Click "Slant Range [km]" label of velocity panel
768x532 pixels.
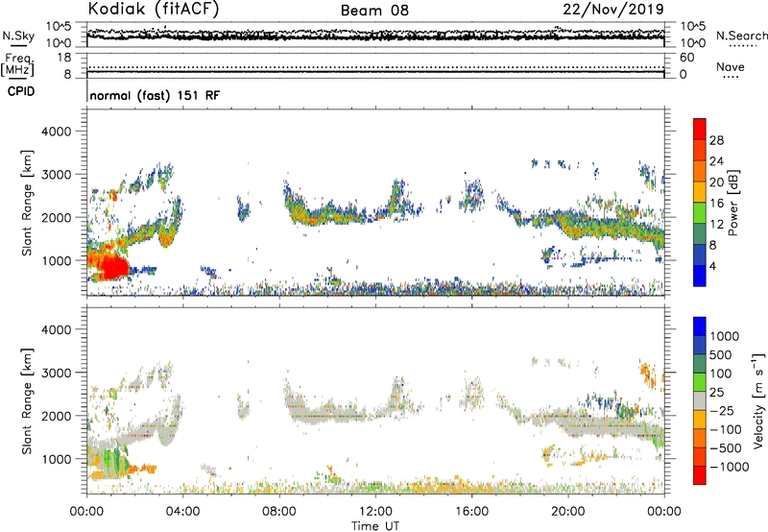pos(27,400)
